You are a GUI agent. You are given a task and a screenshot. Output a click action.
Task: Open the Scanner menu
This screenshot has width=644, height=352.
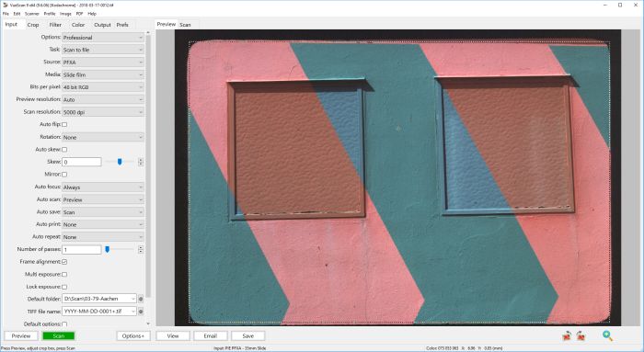32,14
